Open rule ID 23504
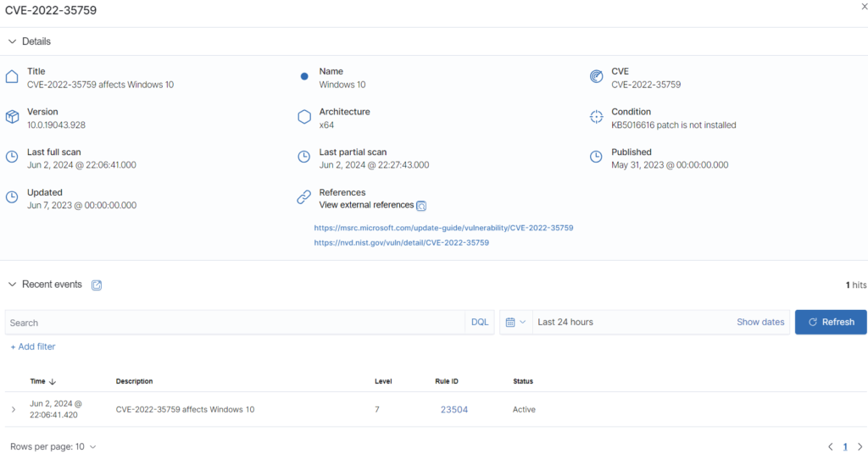The width and height of the screenshot is (868, 459). [453, 410]
